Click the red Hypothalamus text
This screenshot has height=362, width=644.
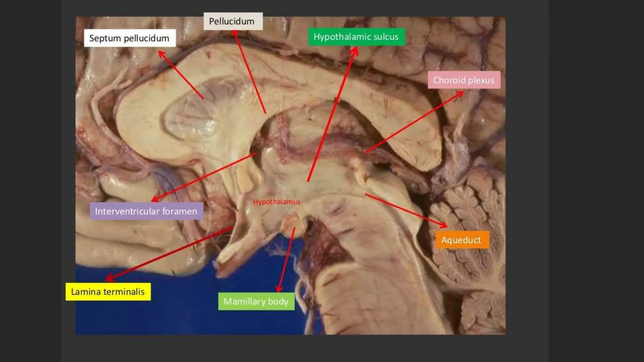coord(277,202)
